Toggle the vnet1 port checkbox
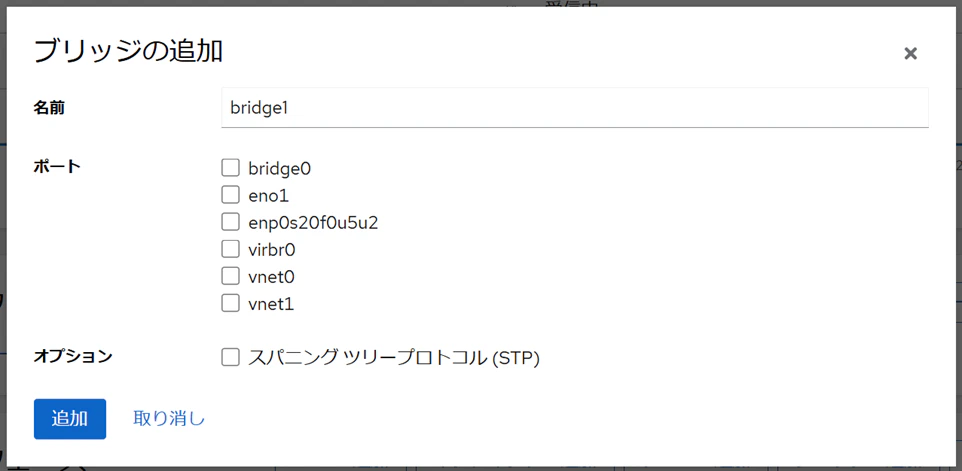 point(230,304)
